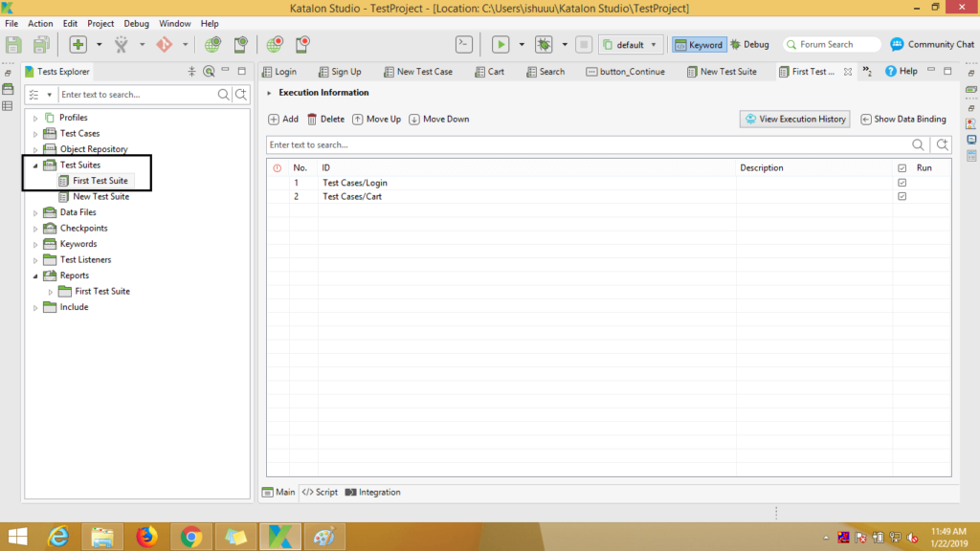Expand the Execution Information section
Image resolution: width=980 pixels, height=551 pixels.
[269, 93]
